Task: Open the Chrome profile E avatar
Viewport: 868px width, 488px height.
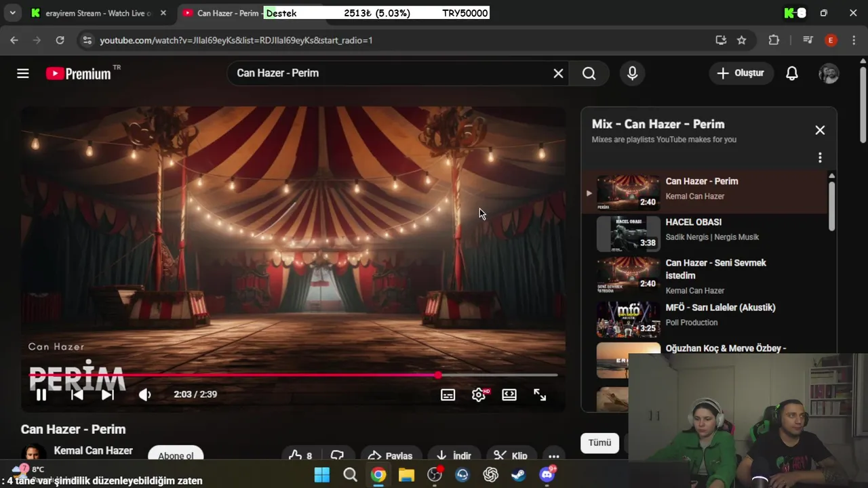Action: [831, 40]
